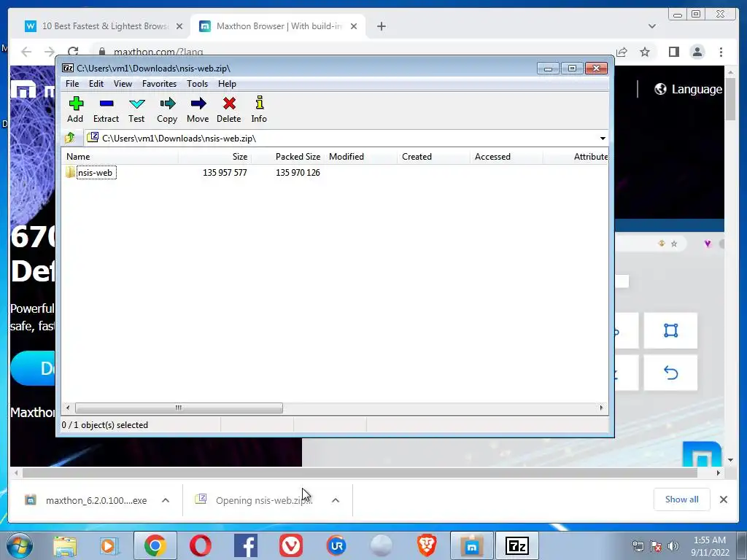Open the Info toolbar icon in 7-Zip

tap(259, 109)
